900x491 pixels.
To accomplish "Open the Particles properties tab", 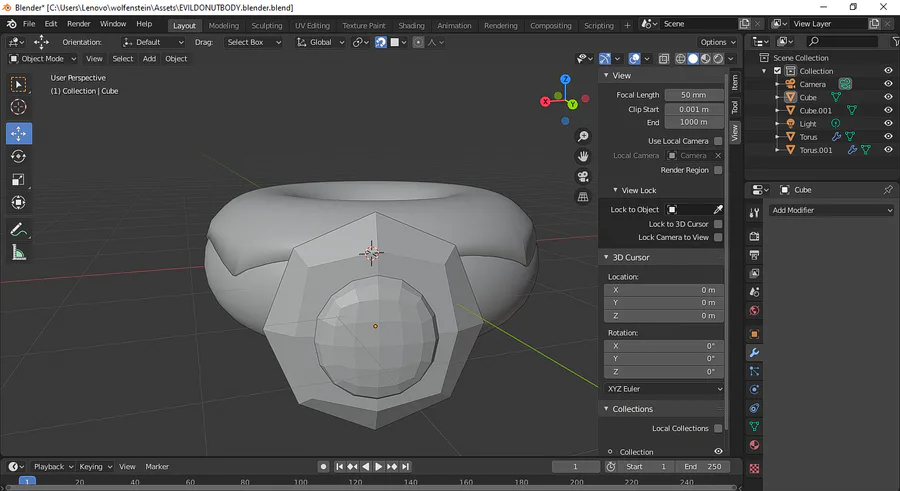I will pyautogui.click(x=754, y=371).
